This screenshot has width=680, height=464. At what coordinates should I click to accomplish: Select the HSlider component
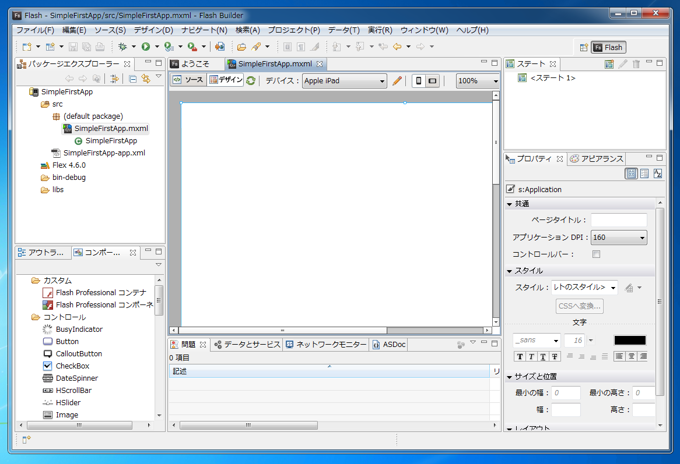[x=68, y=402]
